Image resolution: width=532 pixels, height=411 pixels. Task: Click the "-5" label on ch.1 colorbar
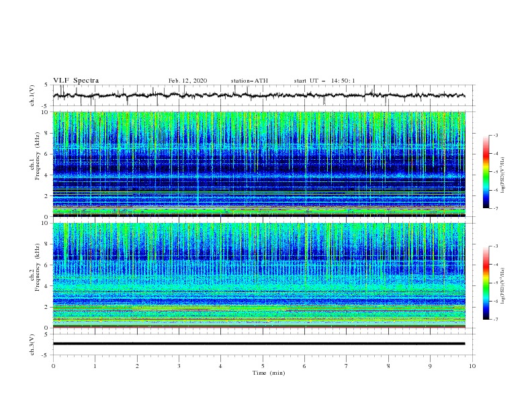495,172
